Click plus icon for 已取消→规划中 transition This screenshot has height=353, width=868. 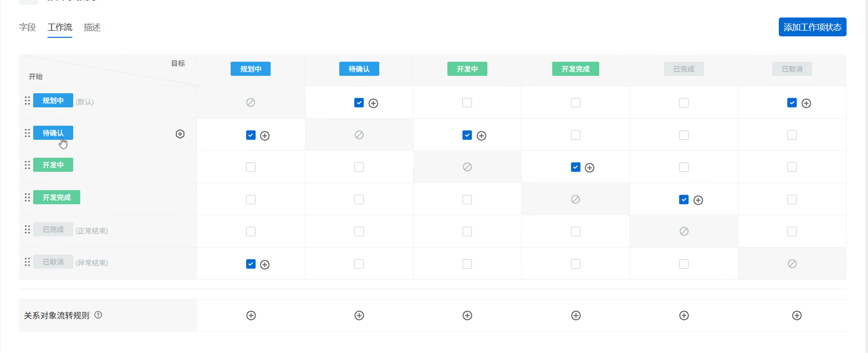(x=265, y=265)
